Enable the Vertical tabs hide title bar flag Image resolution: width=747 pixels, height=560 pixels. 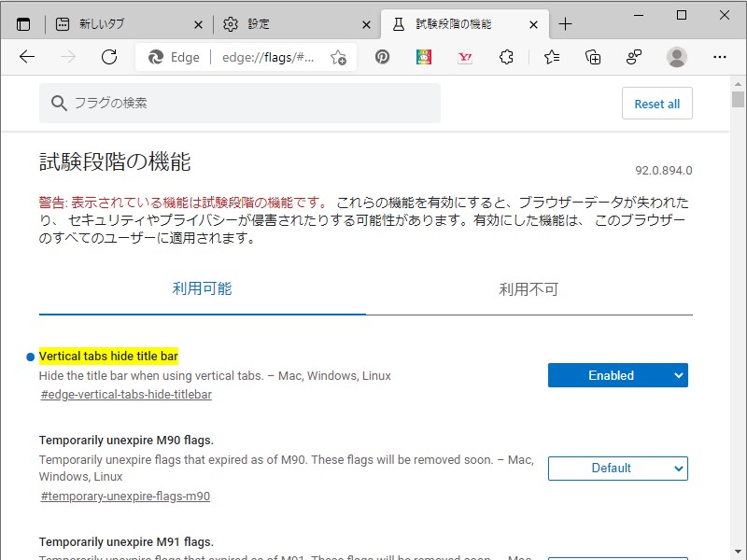pos(617,375)
